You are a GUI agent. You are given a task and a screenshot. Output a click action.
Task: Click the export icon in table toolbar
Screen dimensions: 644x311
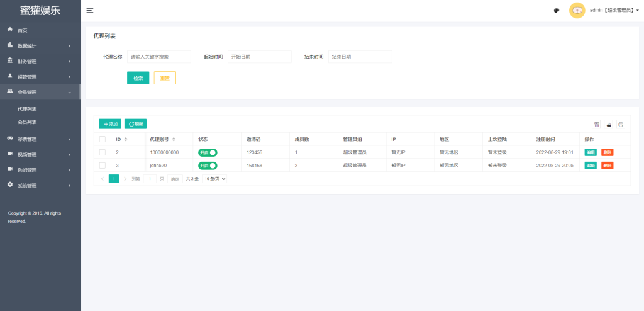[608, 124]
